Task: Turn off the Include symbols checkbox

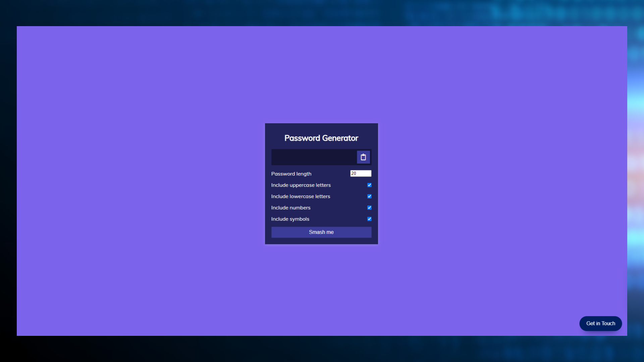Action: coord(369,219)
